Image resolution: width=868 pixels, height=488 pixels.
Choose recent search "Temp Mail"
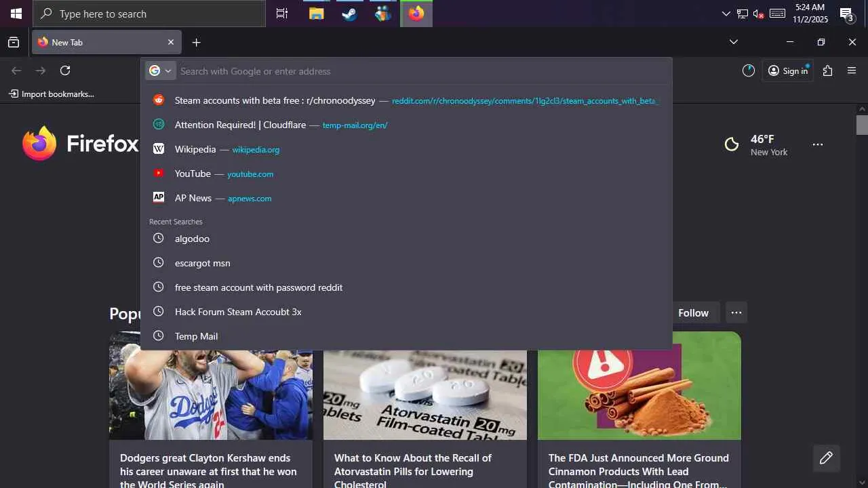click(407, 336)
